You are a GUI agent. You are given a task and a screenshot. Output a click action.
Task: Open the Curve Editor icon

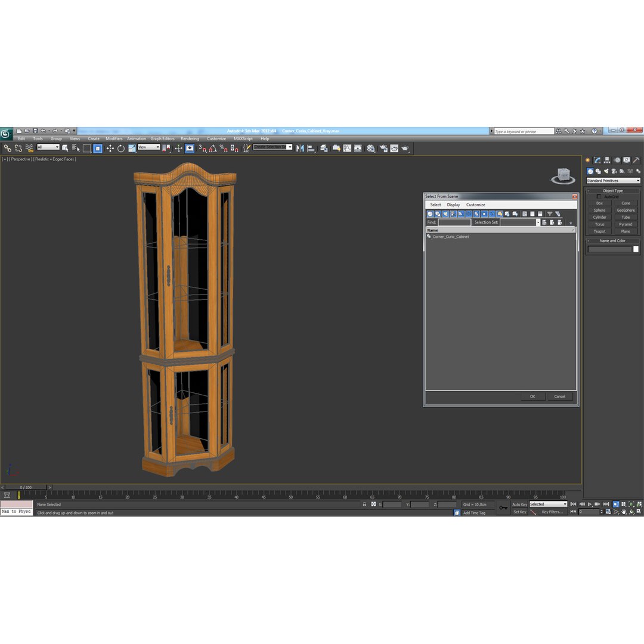point(347,148)
